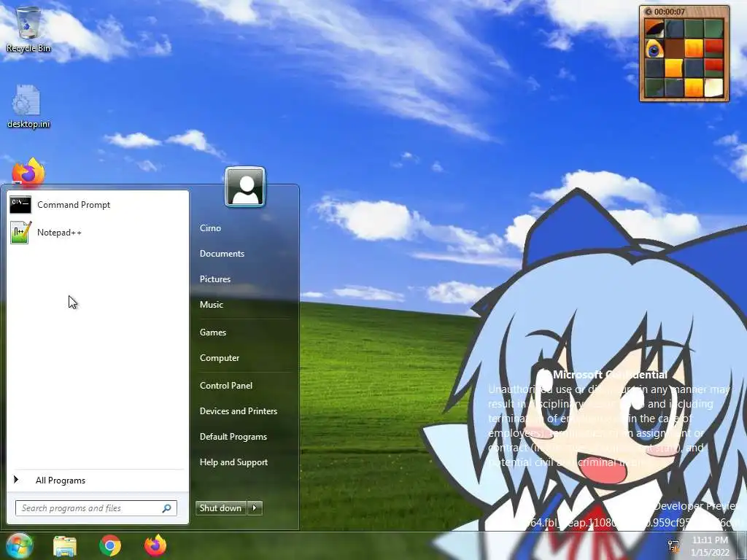Open Computer from Start menu
The width and height of the screenshot is (747, 560).
[x=219, y=358]
